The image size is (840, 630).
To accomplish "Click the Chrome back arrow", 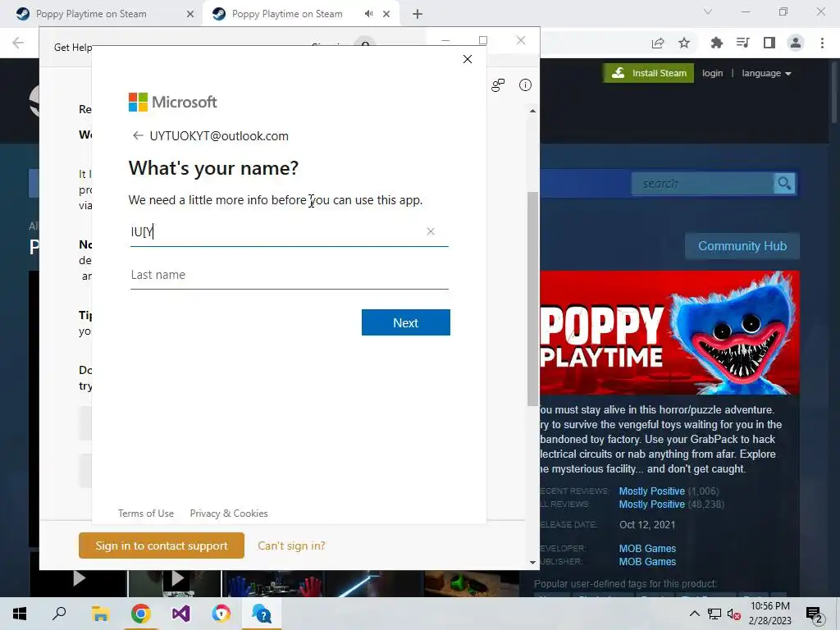I will click(18, 43).
